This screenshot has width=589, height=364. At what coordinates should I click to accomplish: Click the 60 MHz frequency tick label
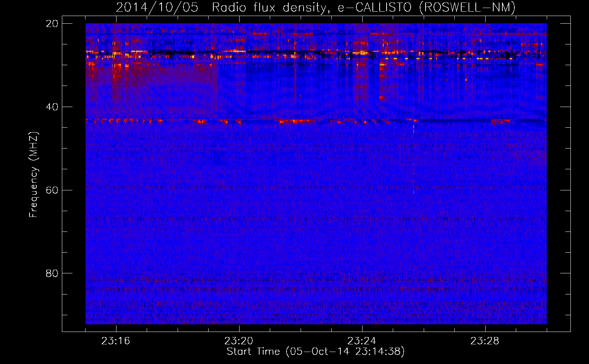pos(52,190)
